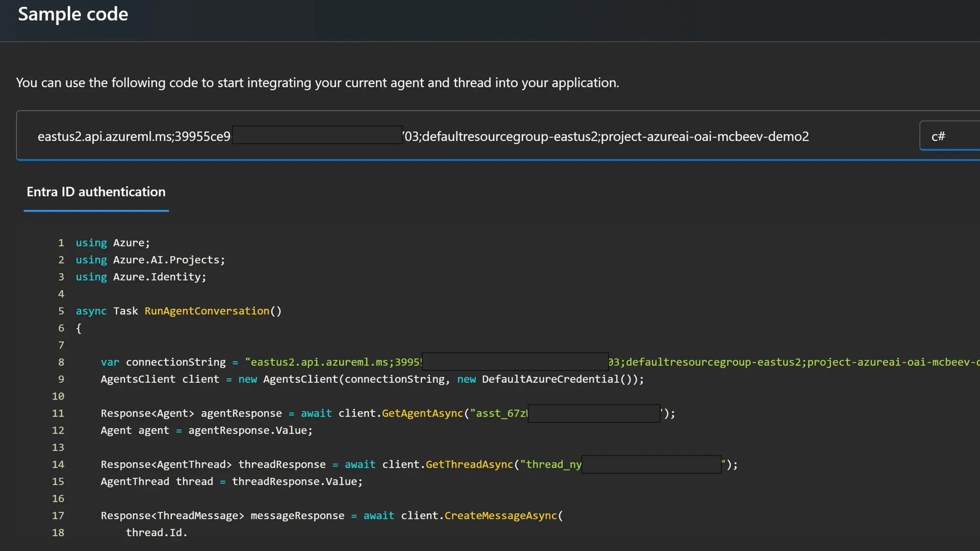The height and width of the screenshot is (551, 980).
Task: Click 'using Azure.AI.Projects;' line
Action: pos(150,260)
